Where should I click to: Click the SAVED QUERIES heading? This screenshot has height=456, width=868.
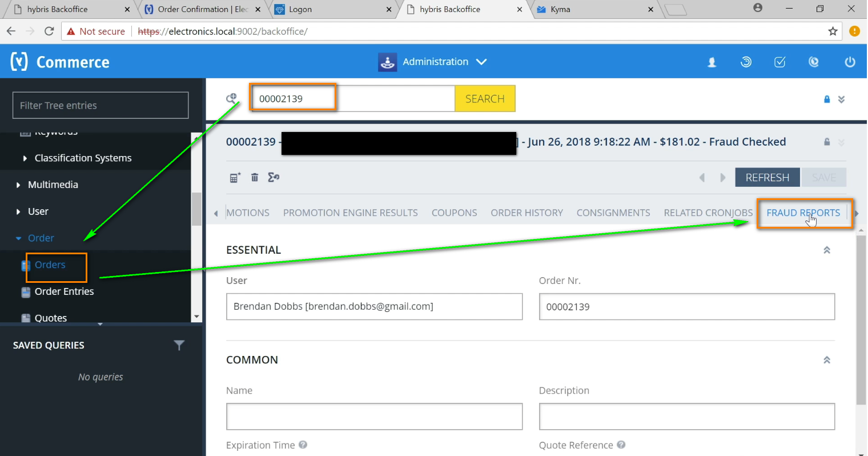click(x=49, y=345)
